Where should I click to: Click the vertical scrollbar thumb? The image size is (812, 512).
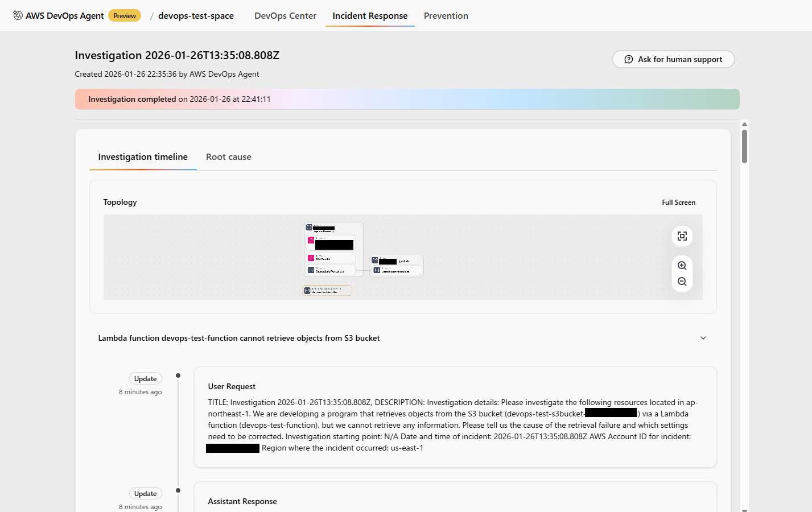click(x=744, y=146)
